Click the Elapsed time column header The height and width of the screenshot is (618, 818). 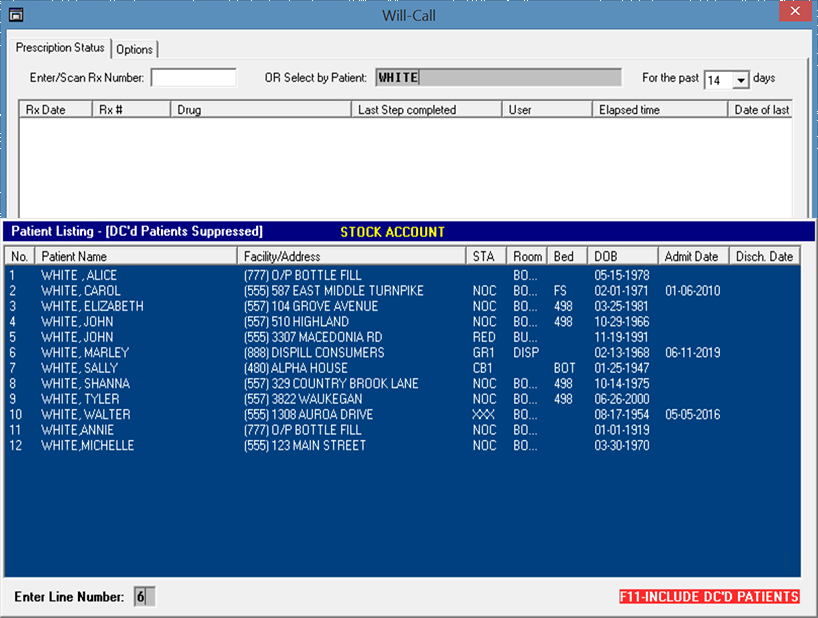point(659,110)
